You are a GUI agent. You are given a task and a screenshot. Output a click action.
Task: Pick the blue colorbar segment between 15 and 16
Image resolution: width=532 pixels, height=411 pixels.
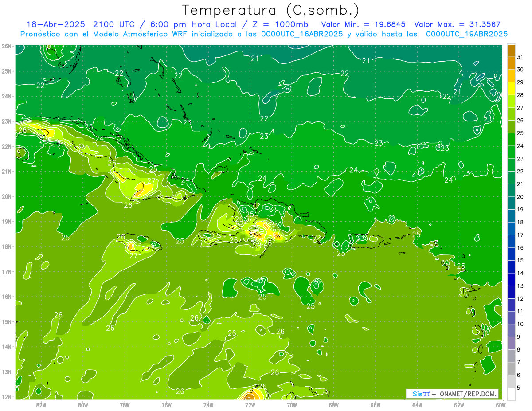(x=512, y=254)
